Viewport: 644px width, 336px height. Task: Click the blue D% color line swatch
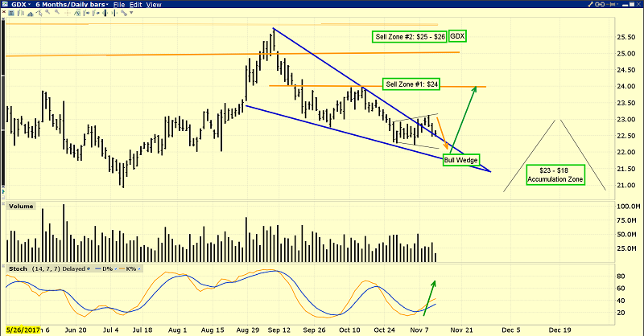point(97,268)
